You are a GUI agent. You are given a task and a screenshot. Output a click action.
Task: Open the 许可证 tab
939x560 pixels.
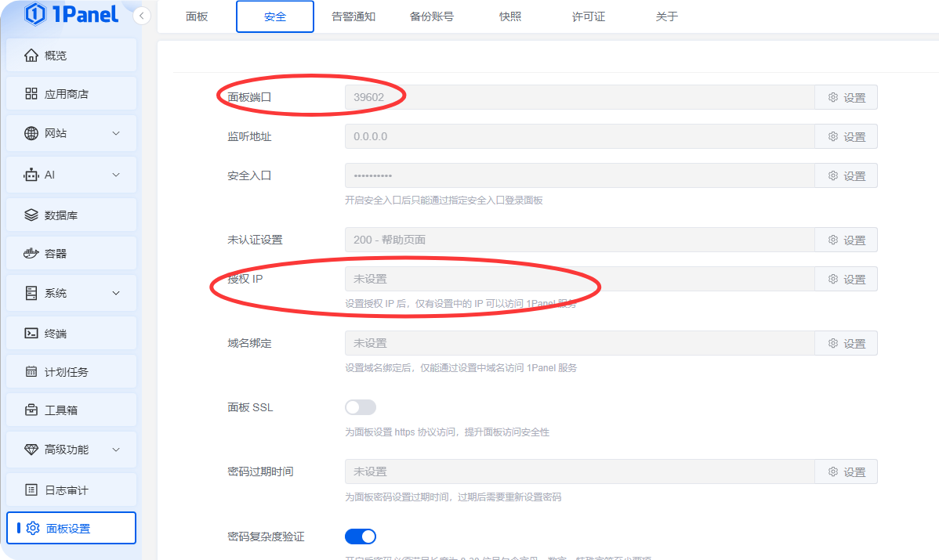(589, 16)
